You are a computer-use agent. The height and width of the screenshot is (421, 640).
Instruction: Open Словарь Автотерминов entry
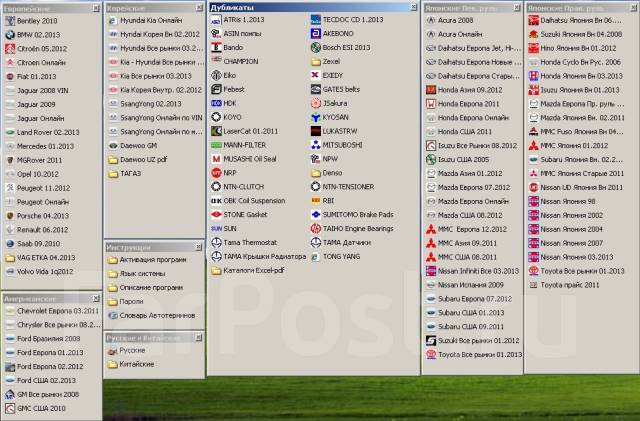click(150, 315)
